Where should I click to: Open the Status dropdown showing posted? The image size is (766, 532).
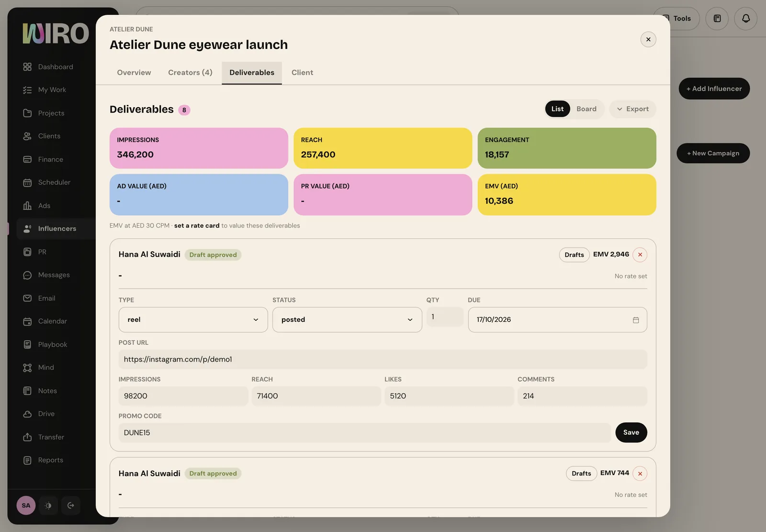point(347,319)
